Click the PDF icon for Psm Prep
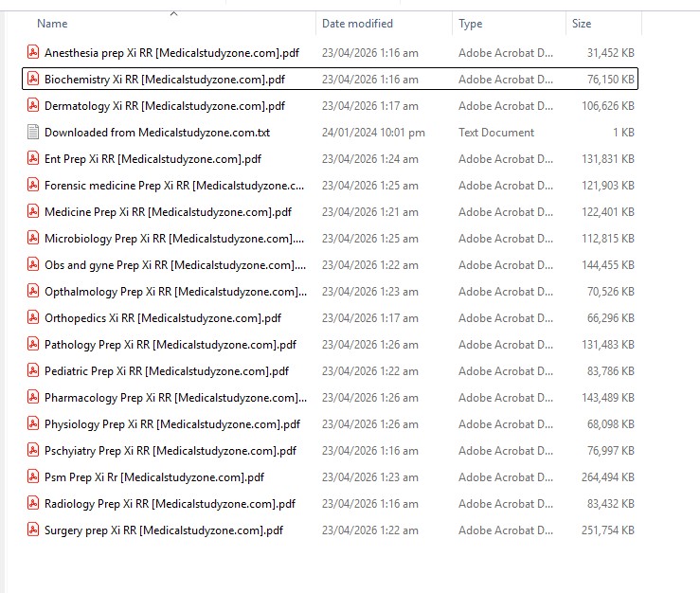Image resolution: width=700 pixels, height=593 pixels. [33, 477]
